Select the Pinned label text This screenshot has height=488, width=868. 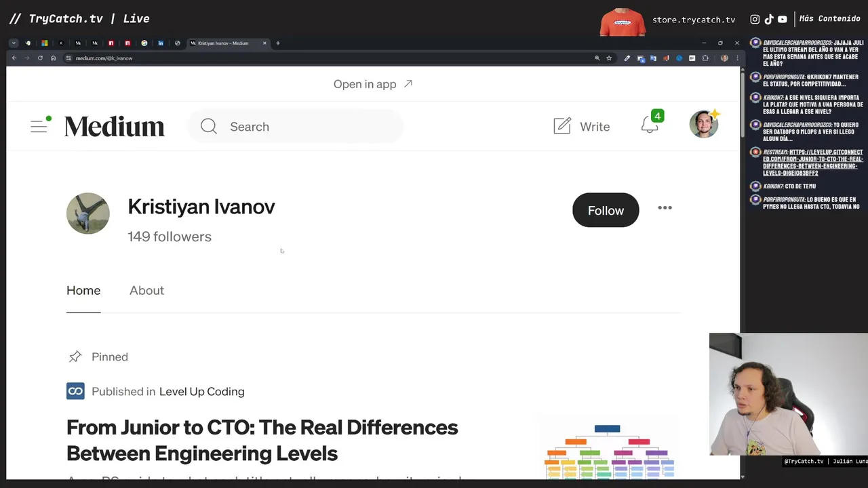coord(110,357)
